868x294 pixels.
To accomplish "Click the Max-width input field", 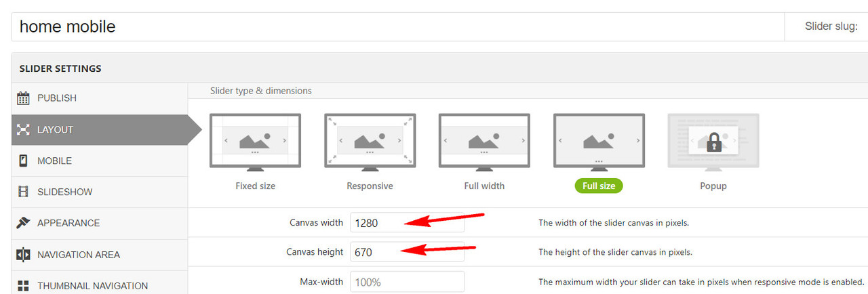I will (407, 282).
